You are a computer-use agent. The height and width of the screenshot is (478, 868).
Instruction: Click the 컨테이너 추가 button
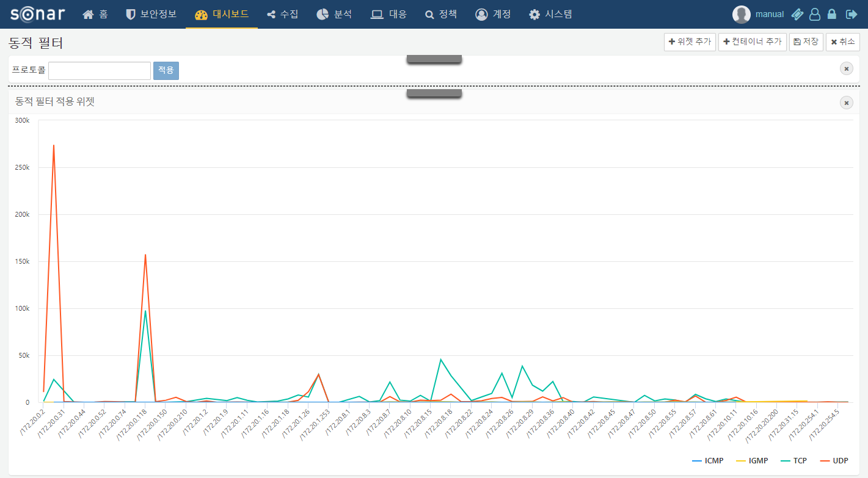click(x=753, y=42)
